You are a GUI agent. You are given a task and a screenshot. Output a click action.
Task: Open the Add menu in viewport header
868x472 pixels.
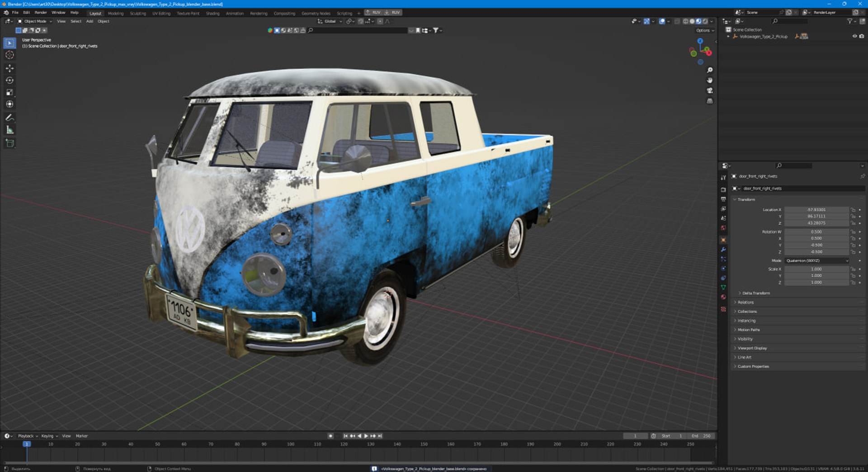tap(90, 21)
